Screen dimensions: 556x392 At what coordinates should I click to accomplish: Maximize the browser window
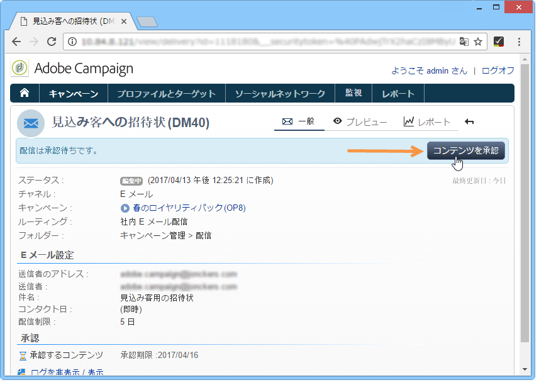click(496, 7)
